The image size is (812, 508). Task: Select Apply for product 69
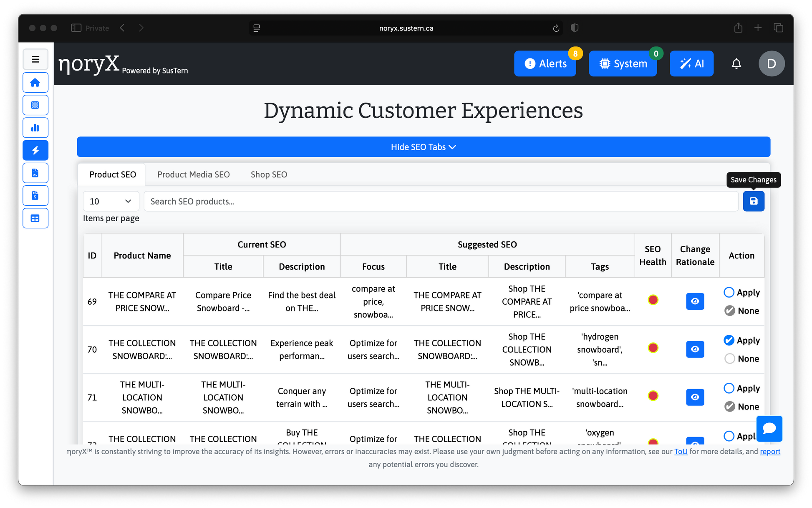click(x=729, y=292)
